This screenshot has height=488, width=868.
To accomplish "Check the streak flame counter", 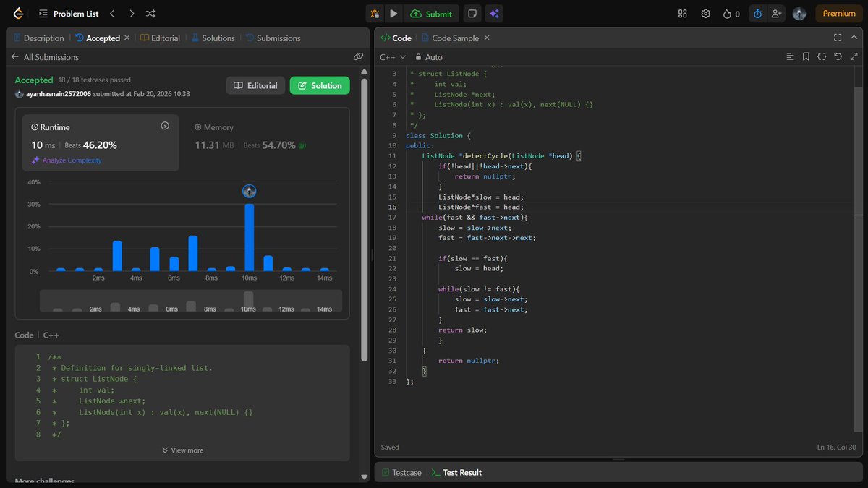I will tap(731, 14).
